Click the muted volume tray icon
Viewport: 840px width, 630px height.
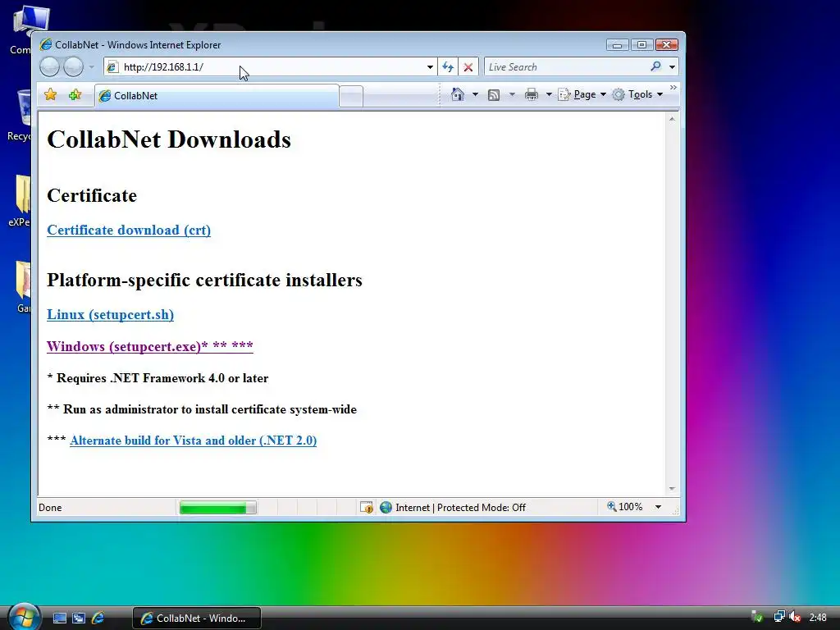click(x=795, y=617)
